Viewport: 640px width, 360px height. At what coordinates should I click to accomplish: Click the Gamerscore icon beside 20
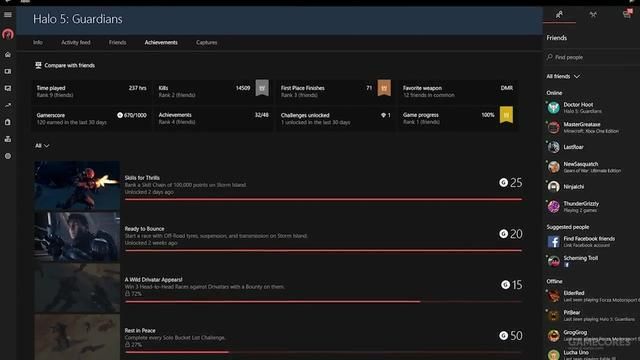(x=504, y=233)
